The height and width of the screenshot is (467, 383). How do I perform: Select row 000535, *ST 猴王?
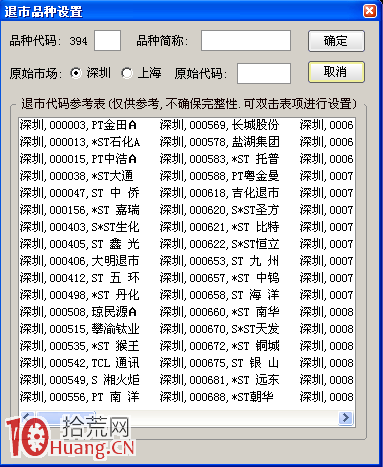click(80, 346)
